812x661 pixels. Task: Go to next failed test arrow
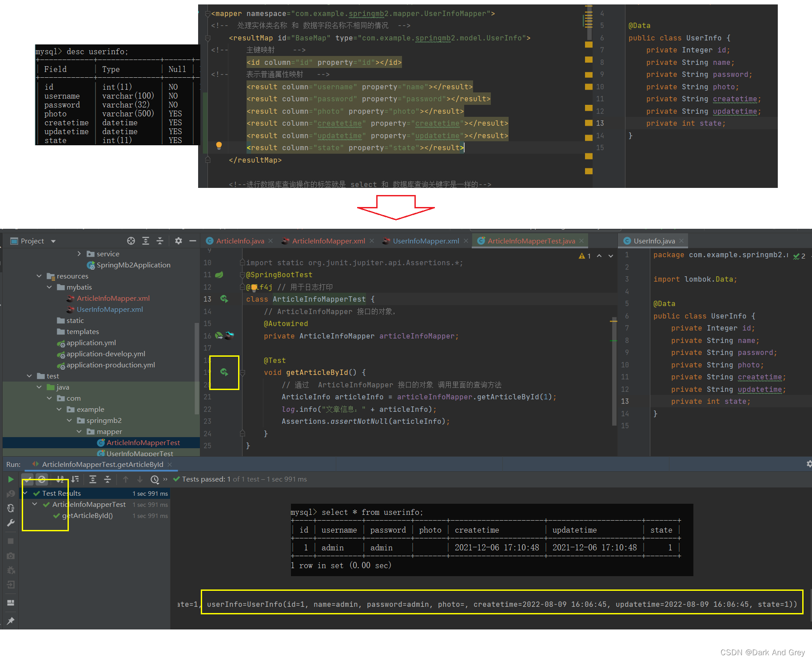[x=140, y=479]
